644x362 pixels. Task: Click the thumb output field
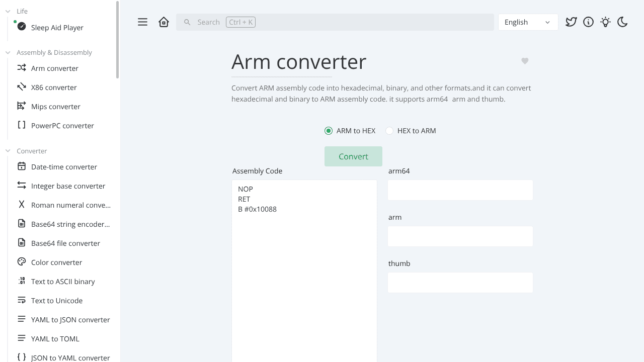pyautogui.click(x=460, y=283)
